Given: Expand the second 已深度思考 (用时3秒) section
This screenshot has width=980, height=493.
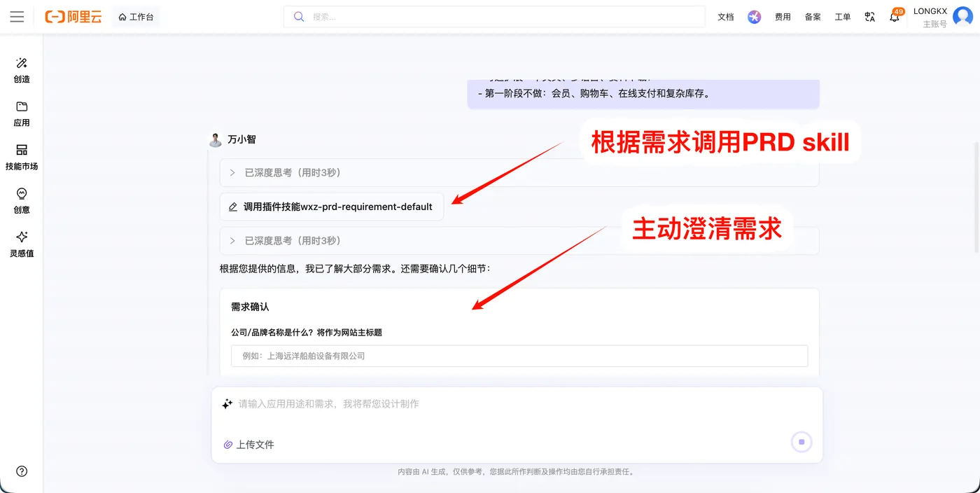Looking at the screenshot, I should coord(519,240).
